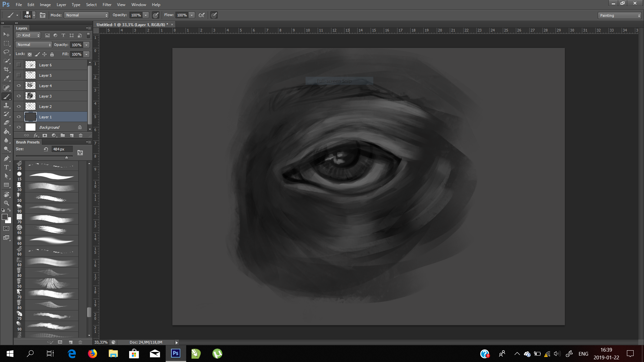
Task: Select the Clone Stamp tool
Action: [6, 105]
